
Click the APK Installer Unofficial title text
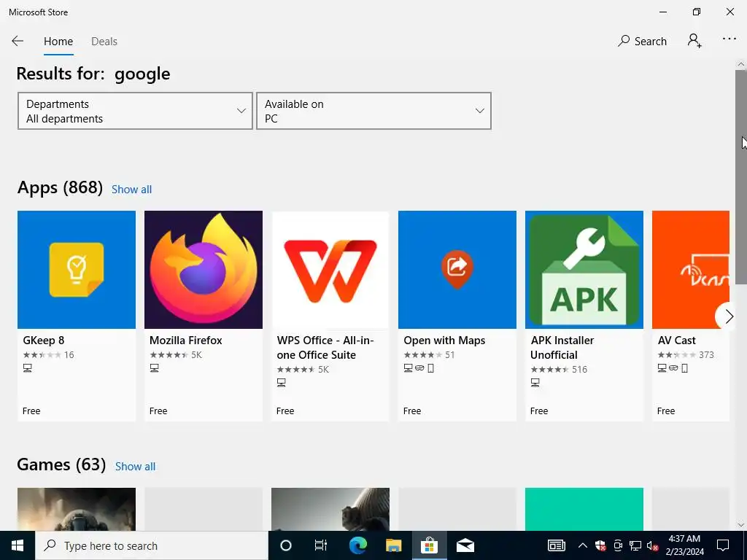(x=562, y=348)
